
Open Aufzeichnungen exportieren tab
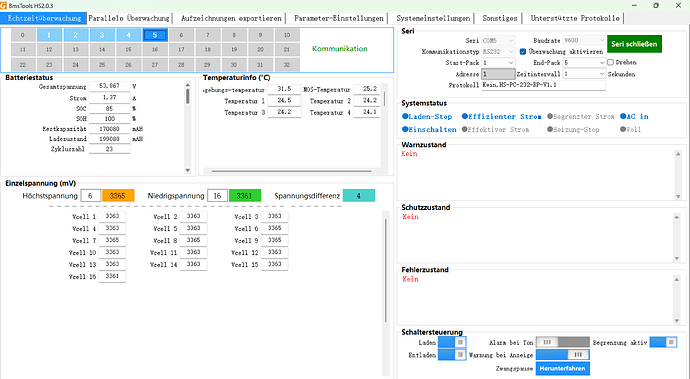(231, 18)
